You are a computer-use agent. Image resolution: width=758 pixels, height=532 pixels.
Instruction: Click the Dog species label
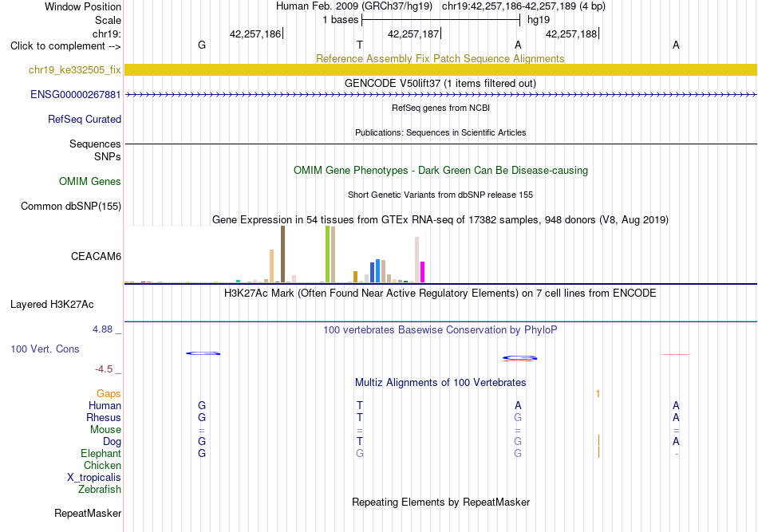tap(112, 442)
